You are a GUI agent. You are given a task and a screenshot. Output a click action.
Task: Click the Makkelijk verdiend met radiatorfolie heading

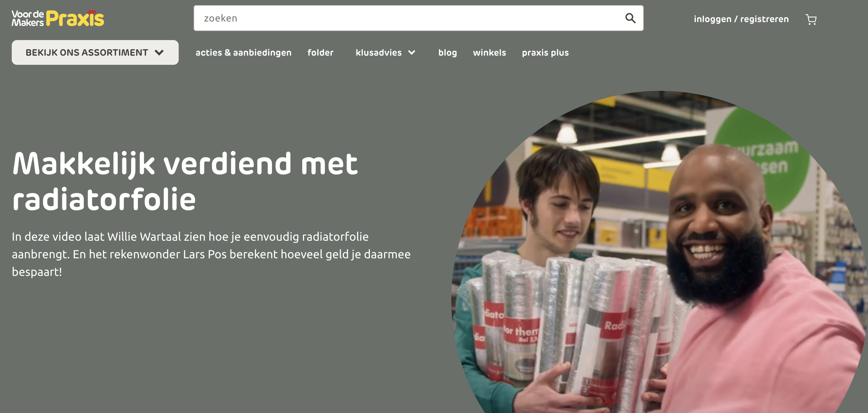[x=185, y=181]
